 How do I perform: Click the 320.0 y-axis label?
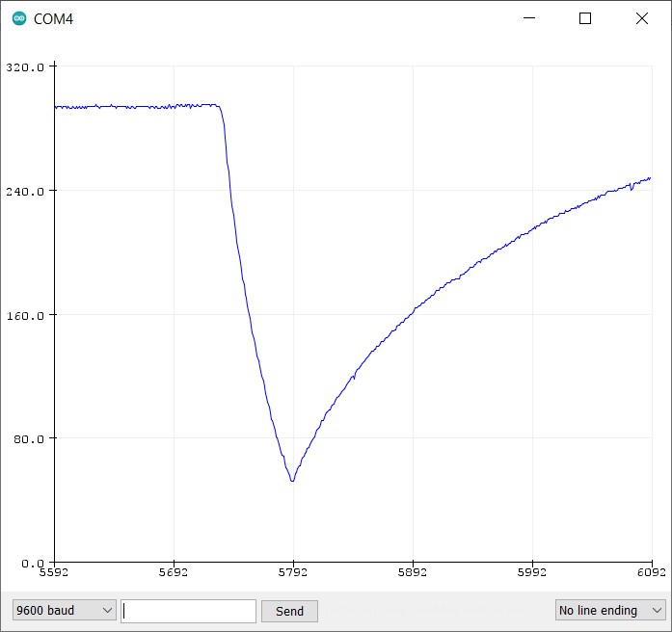pyautogui.click(x=25, y=67)
